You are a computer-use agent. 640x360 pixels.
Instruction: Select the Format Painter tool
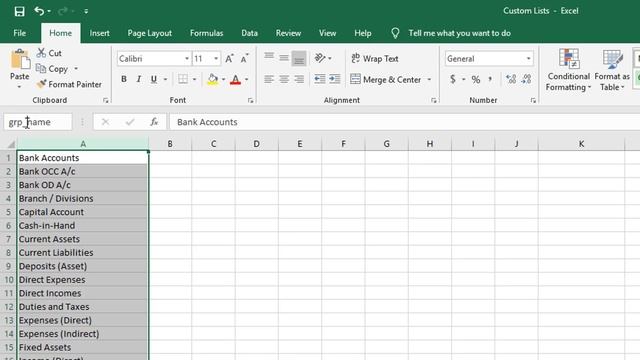pyautogui.click(x=69, y=84)
